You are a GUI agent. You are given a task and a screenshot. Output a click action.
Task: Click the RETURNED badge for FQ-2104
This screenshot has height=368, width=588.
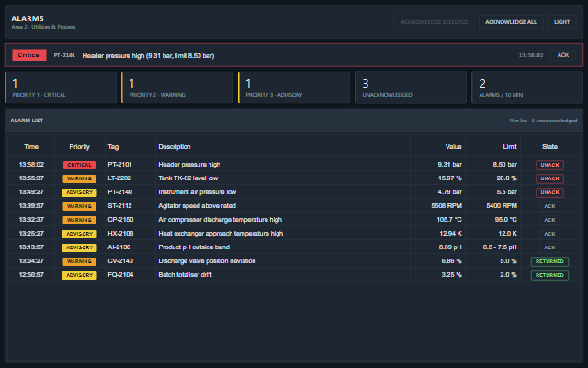(x=549, y=275)
